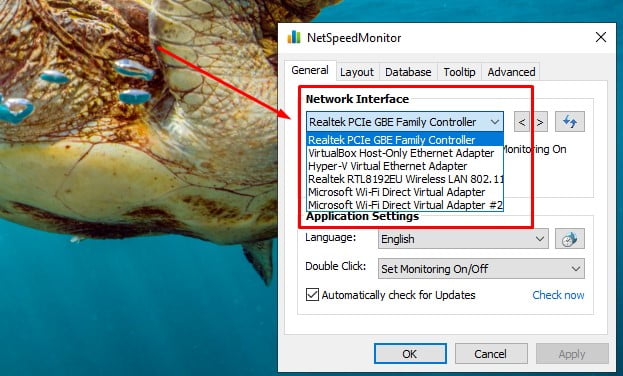Click the previous interface arrow button
The height and width of the screenshot is (376, 623).
522,122
